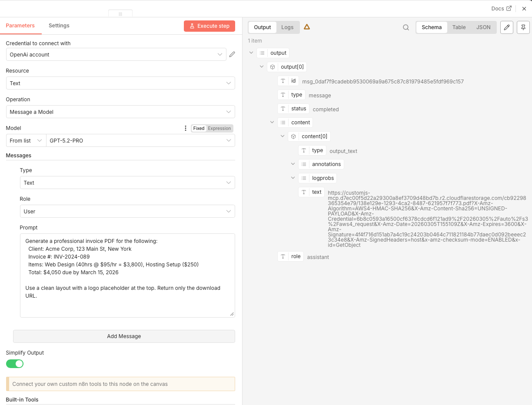Disable the Simplify Output toggle

(14, 363)
